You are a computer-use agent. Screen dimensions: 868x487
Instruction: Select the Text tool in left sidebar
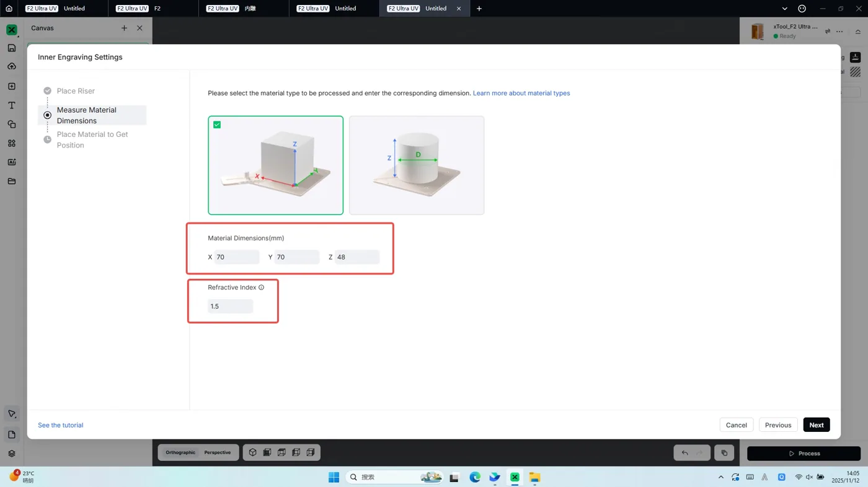[11, 105]
